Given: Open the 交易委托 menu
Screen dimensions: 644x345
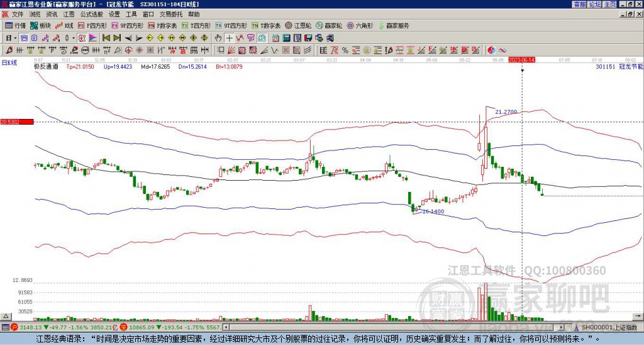Looking at the screenshot, I should [171, 14].
